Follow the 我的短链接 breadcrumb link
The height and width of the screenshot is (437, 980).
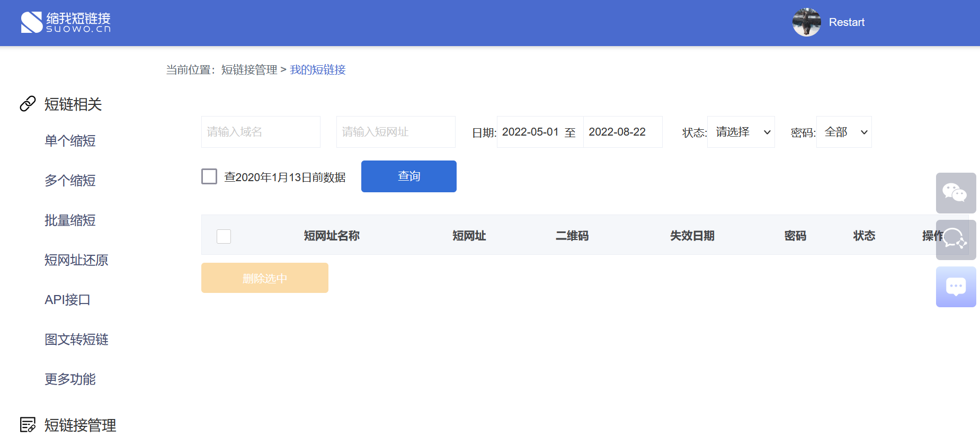click(317, 70)
